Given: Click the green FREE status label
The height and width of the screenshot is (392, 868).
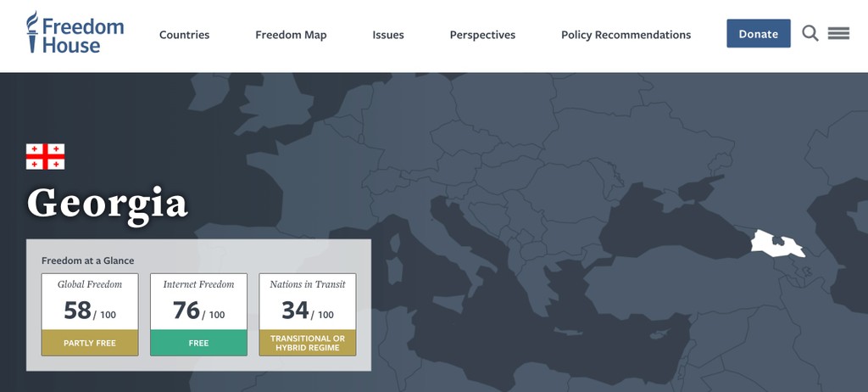Looking at the screenshot, I should point(198,343).
